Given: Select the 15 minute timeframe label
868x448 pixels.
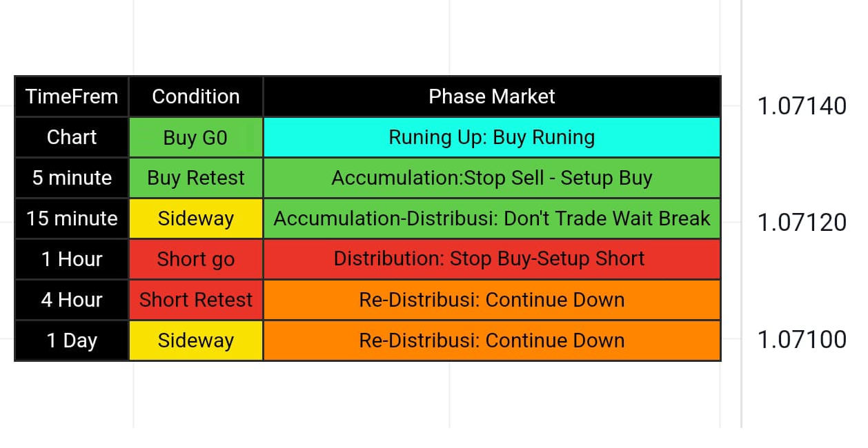Looking at the screenshot, I should tap(72, 218).
